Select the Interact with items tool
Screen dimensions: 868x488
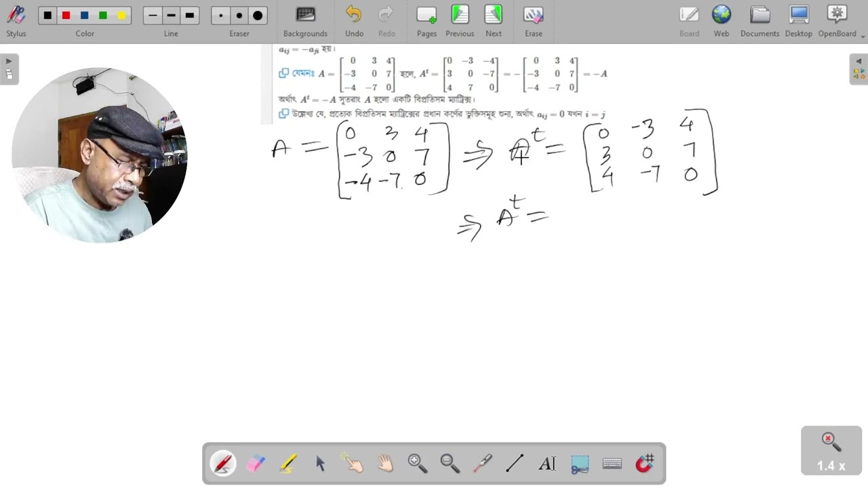(x=353, y=464)
